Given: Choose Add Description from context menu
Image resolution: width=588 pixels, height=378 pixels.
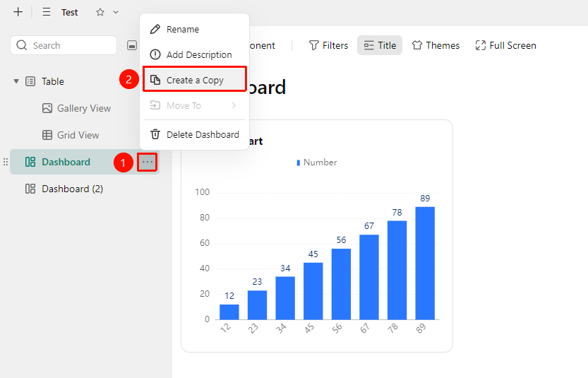Looking at the screenshot, I should pyautogui.click(x=194, y=55).
